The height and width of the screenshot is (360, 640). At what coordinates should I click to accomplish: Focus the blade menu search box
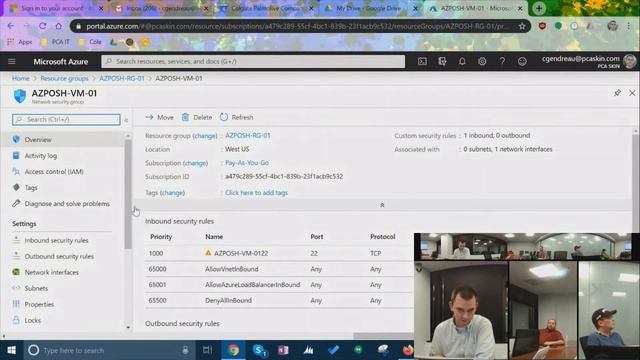(x=66, y=120)
